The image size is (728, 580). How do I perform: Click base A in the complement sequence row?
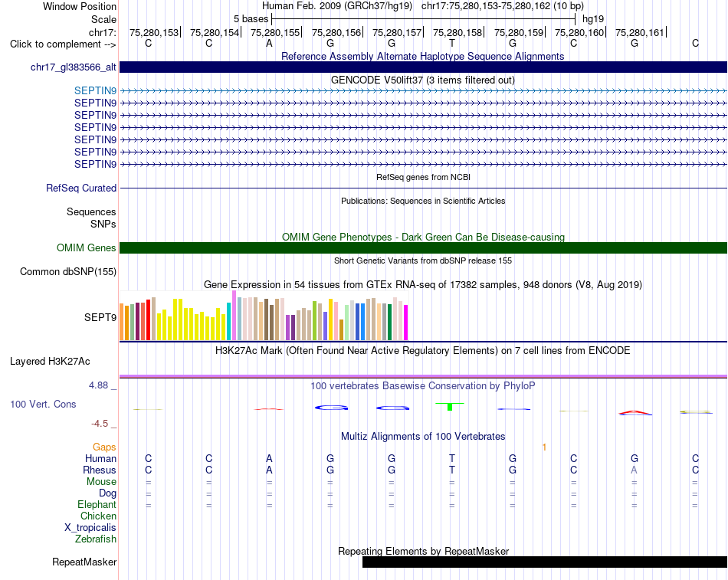[x=269, y=43]
